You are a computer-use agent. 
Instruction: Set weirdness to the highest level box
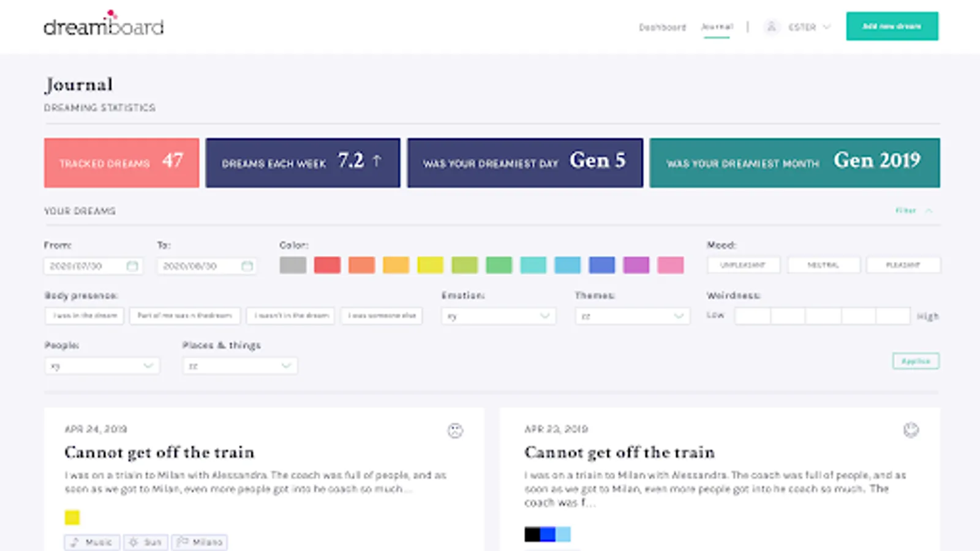click(x=892, y=316)
